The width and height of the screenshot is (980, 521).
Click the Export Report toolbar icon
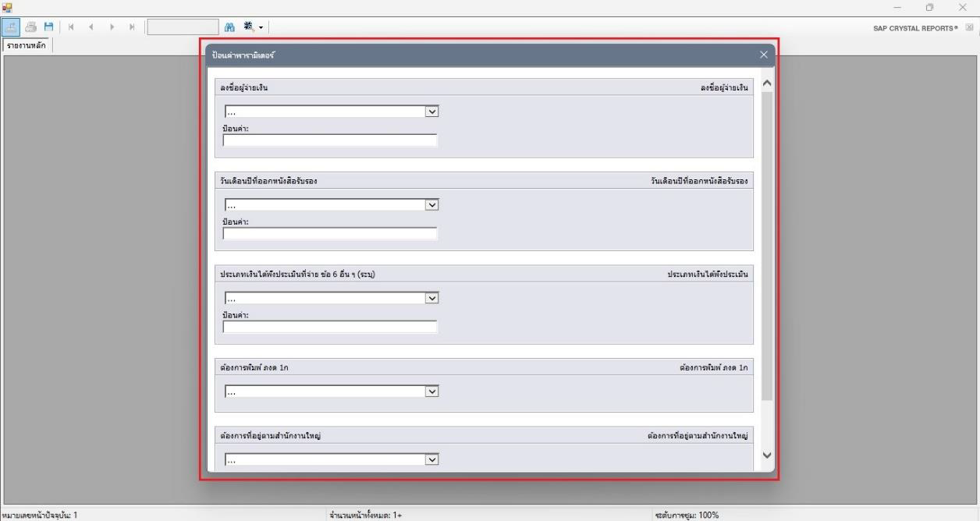[12, 27]
